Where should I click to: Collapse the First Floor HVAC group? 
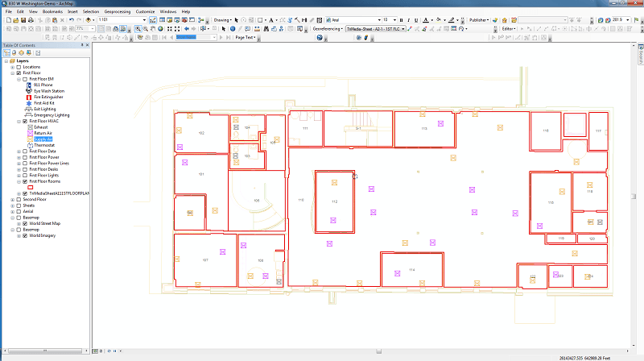coord(19,122)
